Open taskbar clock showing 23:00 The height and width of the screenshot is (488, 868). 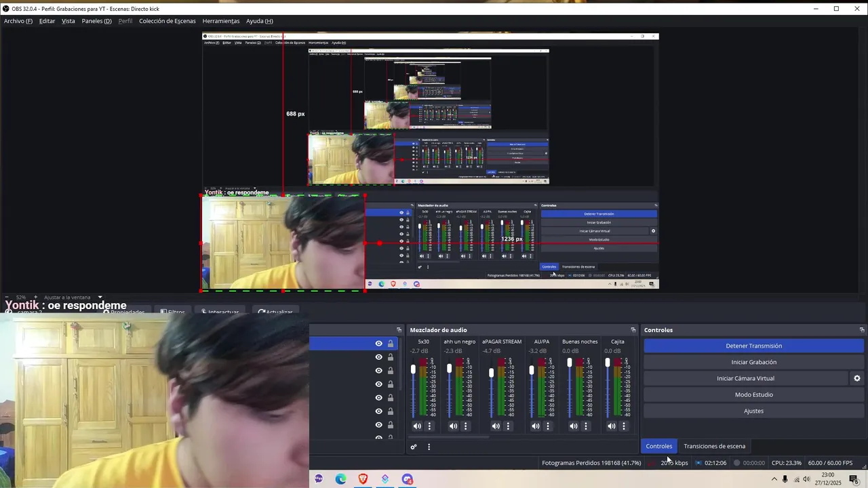pyautogui.click(x=829, y=479)
